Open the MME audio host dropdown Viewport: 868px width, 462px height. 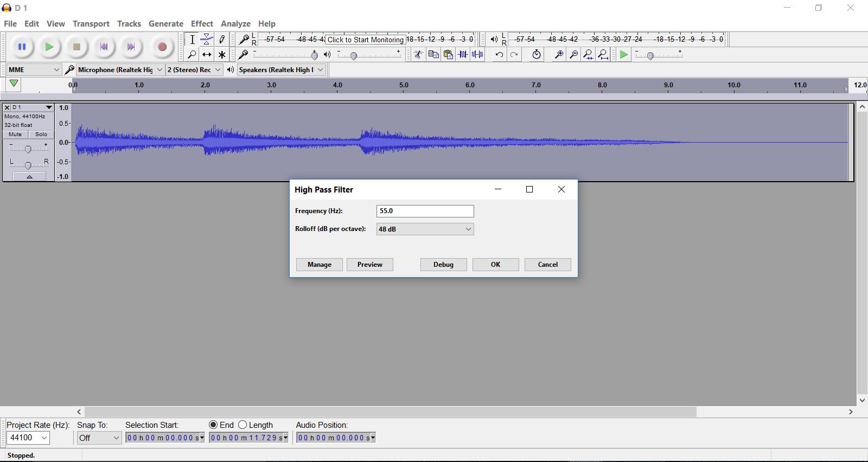click(x=34, y=69)
